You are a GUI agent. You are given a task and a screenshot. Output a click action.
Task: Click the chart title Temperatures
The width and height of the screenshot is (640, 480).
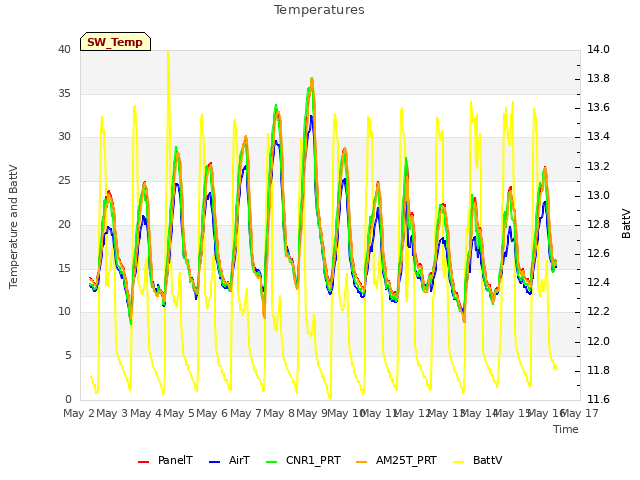(x=319, y=10)
